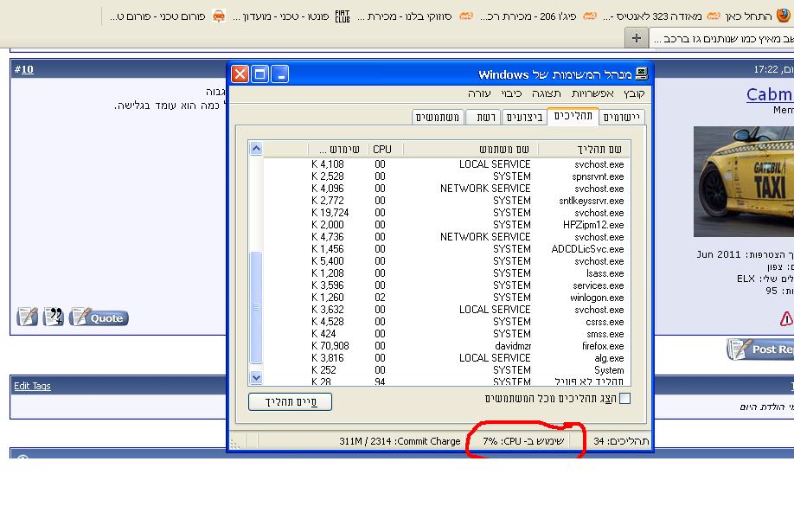Click the סיים תהליך (End Process) button
Viewport: 794px width, 532px height.
coord(290,401)
